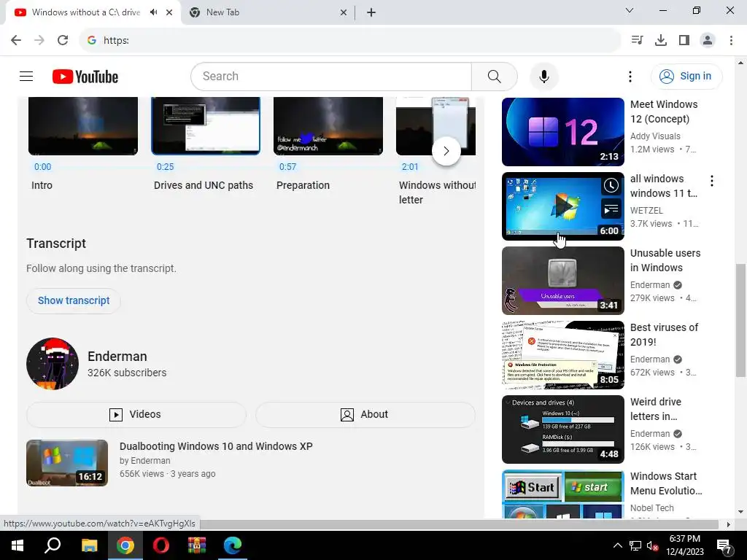
Task: Open Chrome downloads icon
Action: [x=661, y=40]
